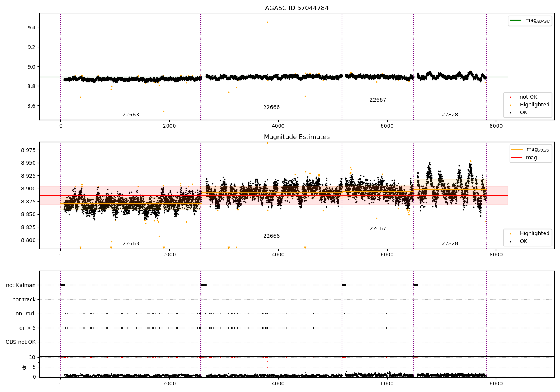Image resolution: width=560 pixels, height=392 pixels.
Task: Click the 'not track' axis label
Action: [24, 299]
